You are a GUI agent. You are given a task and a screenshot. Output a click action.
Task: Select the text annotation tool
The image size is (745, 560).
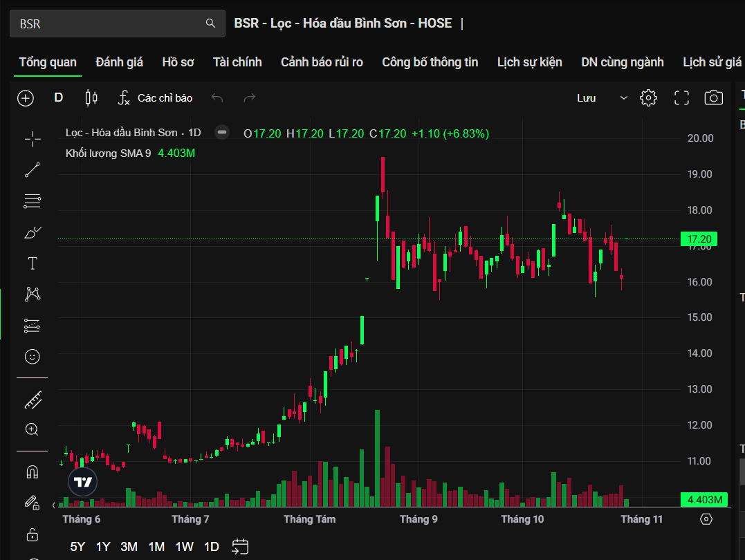[x=33, y=263]
